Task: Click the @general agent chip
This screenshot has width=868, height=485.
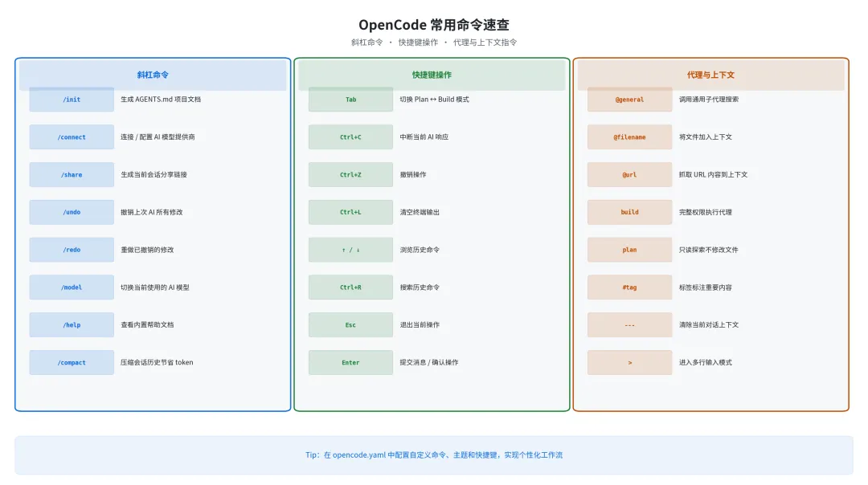Action: click(629, 100)
